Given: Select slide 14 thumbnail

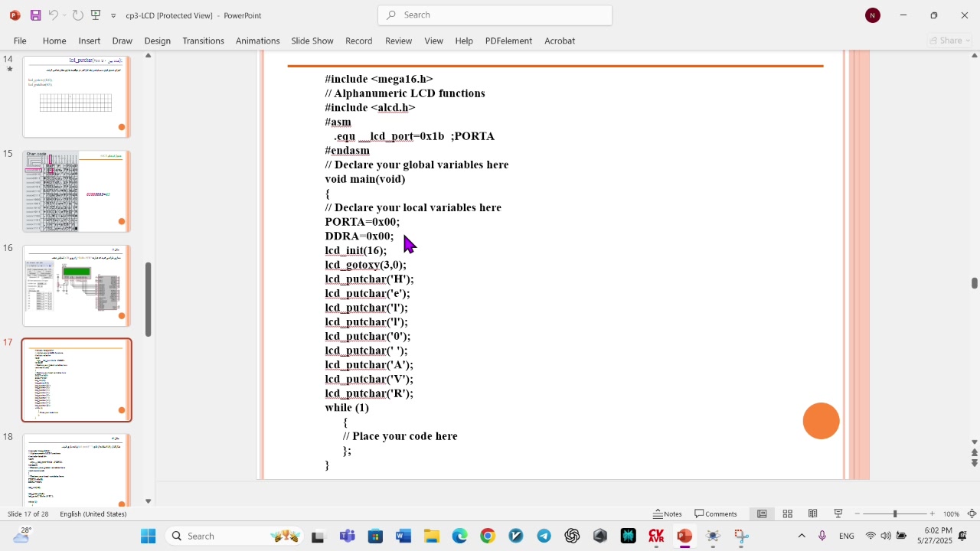Looking at the screenshot, I should pos(77,96).
